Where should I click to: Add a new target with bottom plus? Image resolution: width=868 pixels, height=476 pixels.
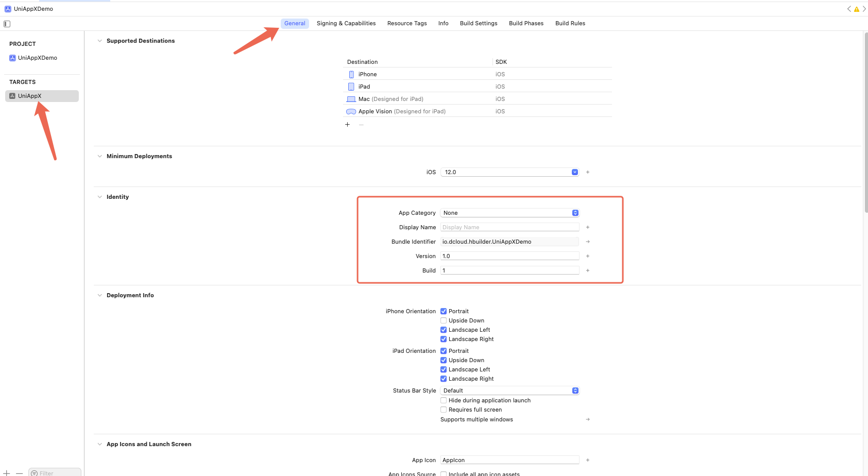(x=7, y=473)
